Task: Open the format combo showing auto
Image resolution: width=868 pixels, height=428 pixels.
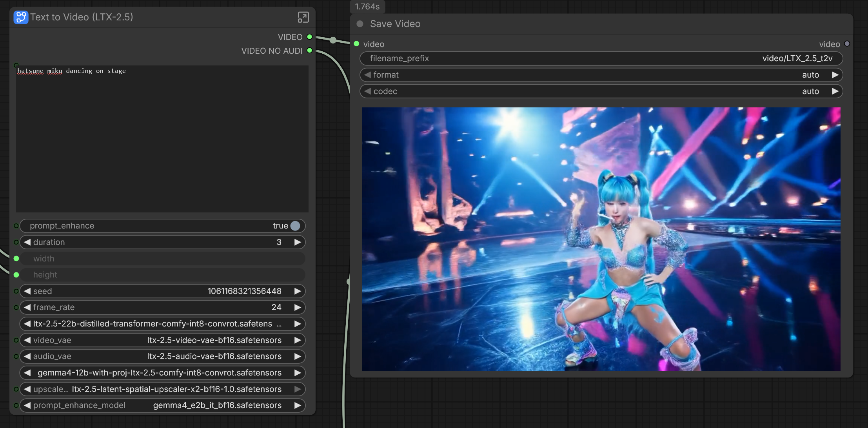Action: [601, 75]
